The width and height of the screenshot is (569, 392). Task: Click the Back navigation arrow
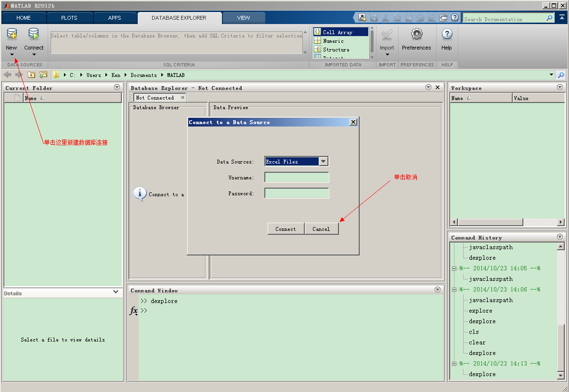7,75
